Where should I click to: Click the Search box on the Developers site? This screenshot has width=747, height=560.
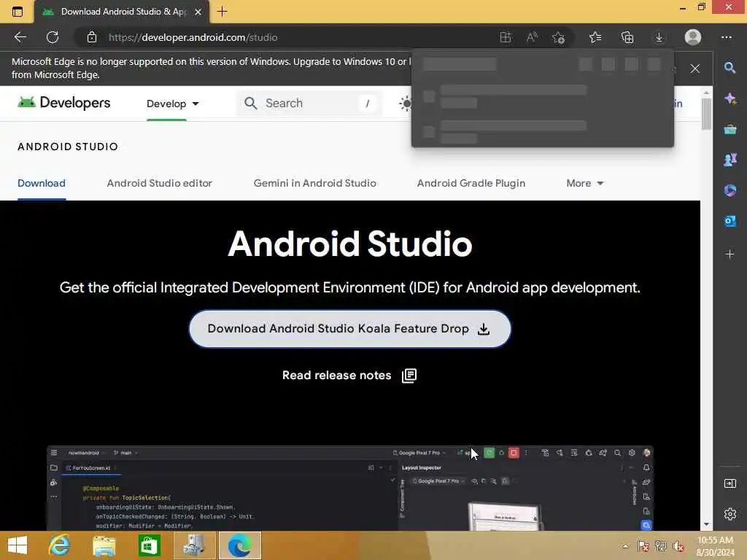309,104
